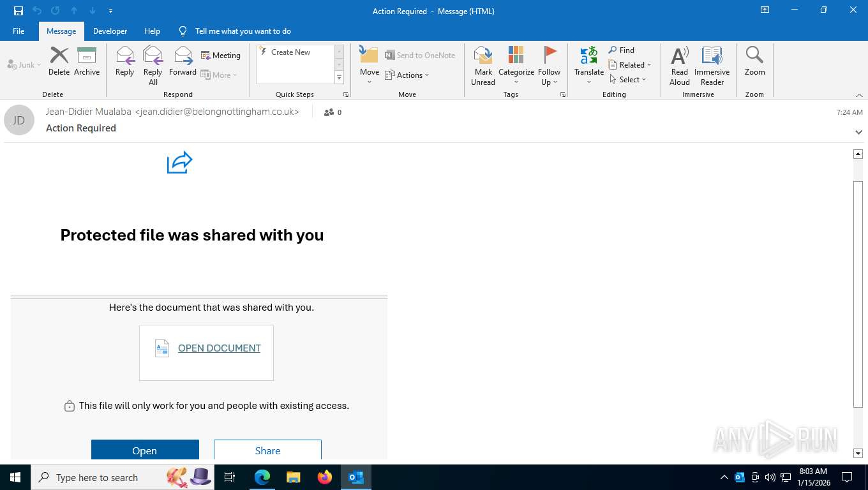The width and height of the screenshot is (868, 490).
Task: Click the heading 'Protected file was shared with you'
Action: point(192,235)
